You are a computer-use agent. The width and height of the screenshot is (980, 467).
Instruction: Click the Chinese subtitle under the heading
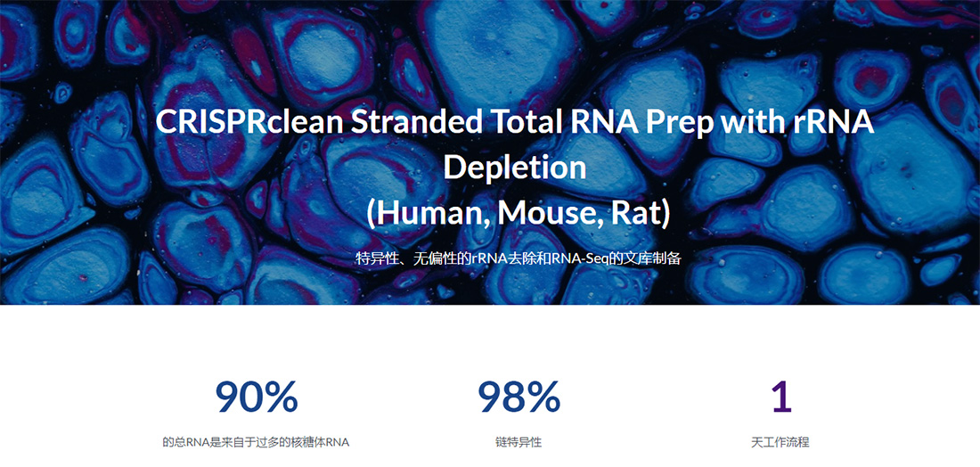(519, 259)
